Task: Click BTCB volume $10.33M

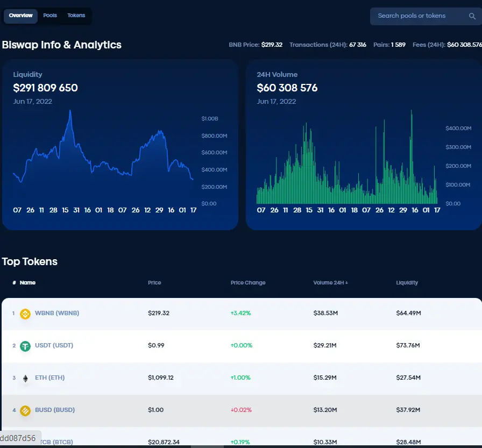Action: pyautogui.click(x=325, y=442)
